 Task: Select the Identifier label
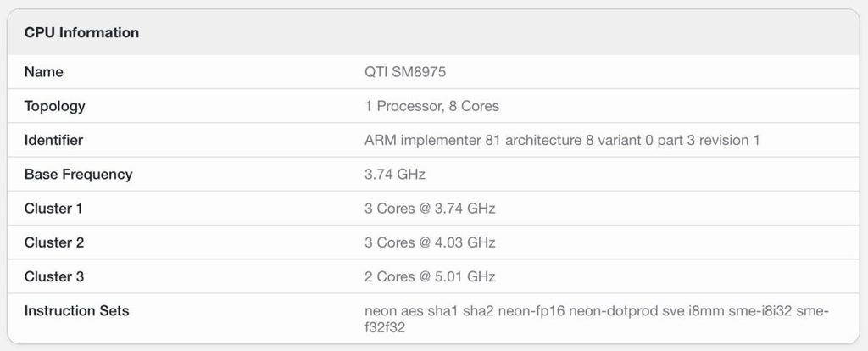pos(53,140)
